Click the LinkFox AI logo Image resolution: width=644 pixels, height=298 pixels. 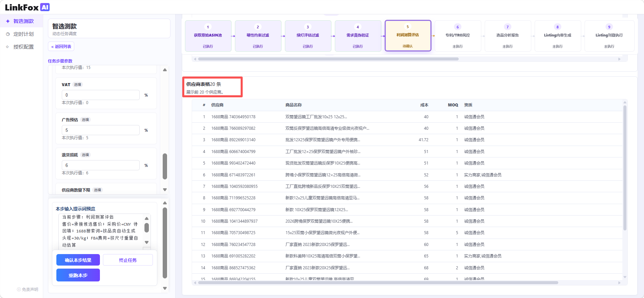click(27, 7)
